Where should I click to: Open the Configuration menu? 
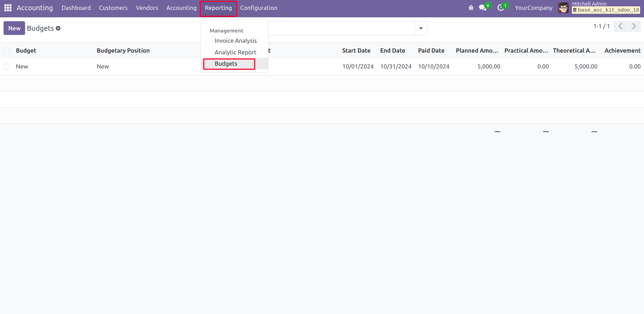tap(259, 8)
